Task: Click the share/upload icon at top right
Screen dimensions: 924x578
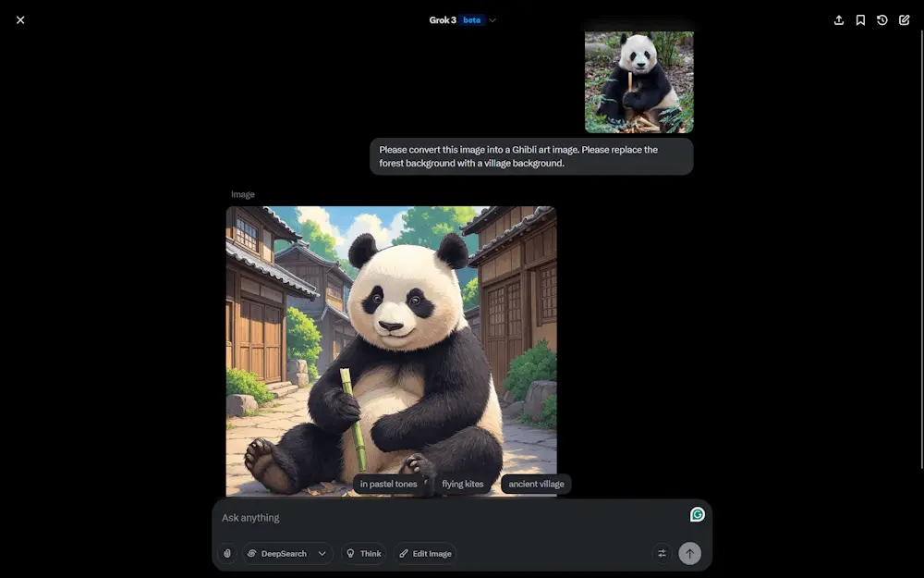Action: [839, 20]
